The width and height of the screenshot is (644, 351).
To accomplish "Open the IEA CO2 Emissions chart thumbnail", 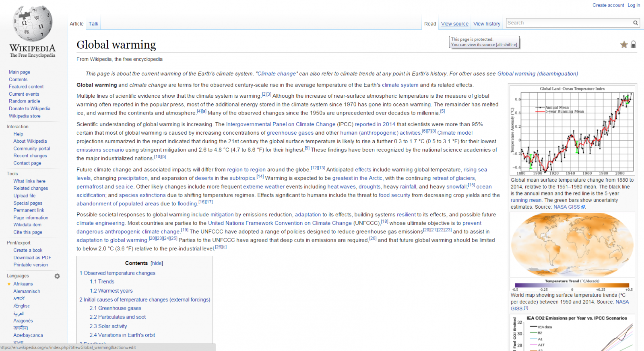I will pyautogui.click(x=572, y=333).
